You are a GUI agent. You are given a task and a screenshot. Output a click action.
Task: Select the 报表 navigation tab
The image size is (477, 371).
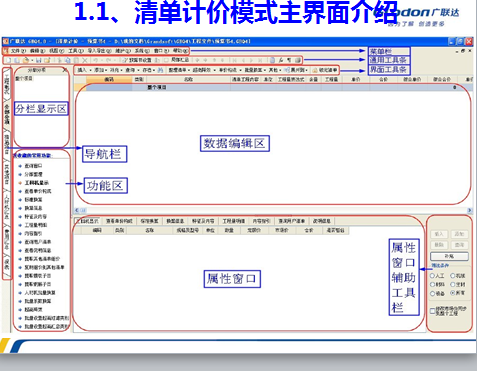(6, 264)
